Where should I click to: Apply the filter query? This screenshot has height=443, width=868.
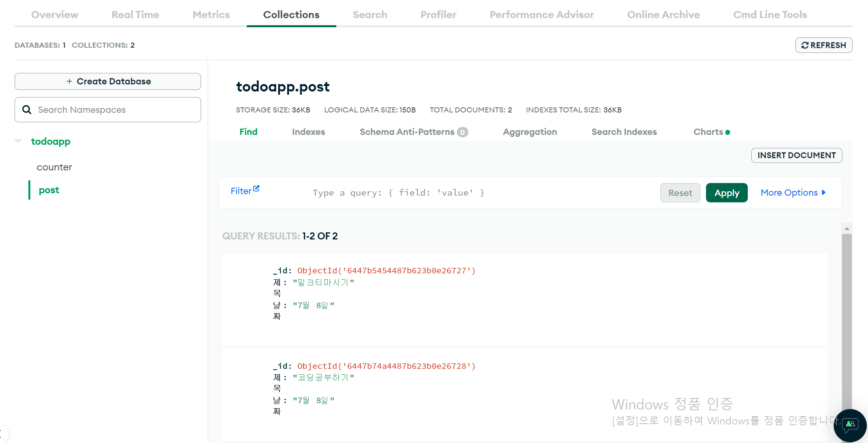click(726, 193)
